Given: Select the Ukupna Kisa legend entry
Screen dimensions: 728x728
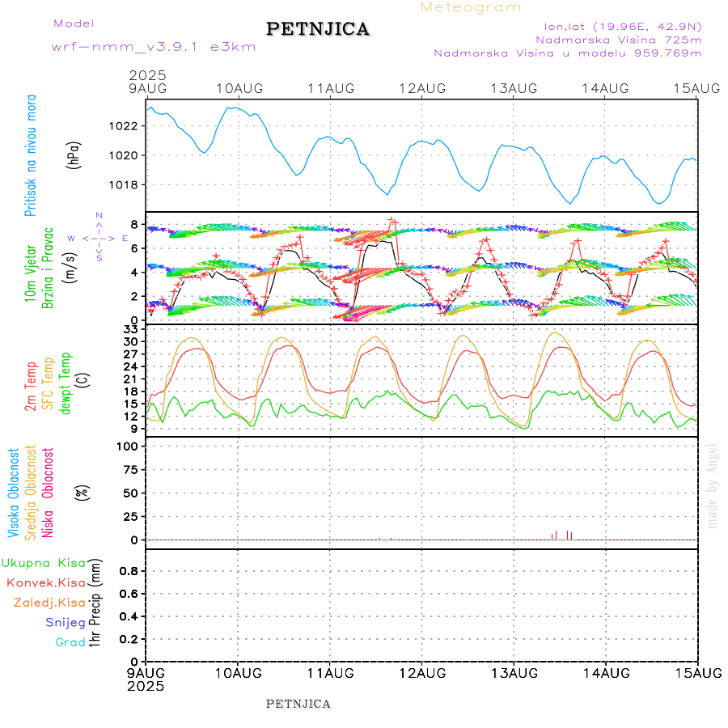Looking at the screenshot, I should (x=44, y=562).
